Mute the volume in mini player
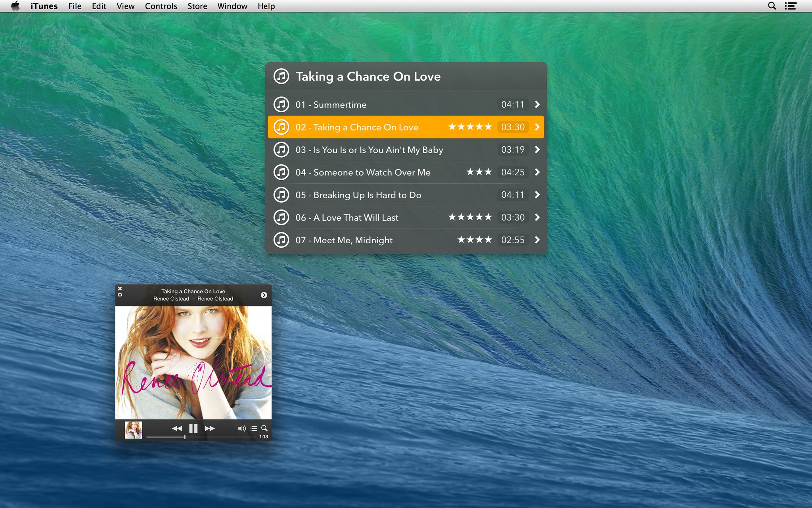The image size is (812, 508). [x=242, y=428]
